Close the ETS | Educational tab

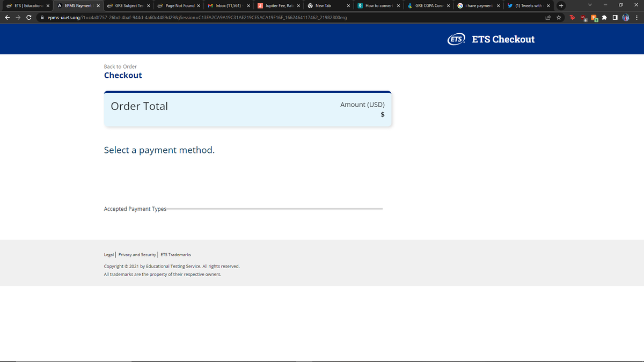pyautogui.click(x=47, y=5)
